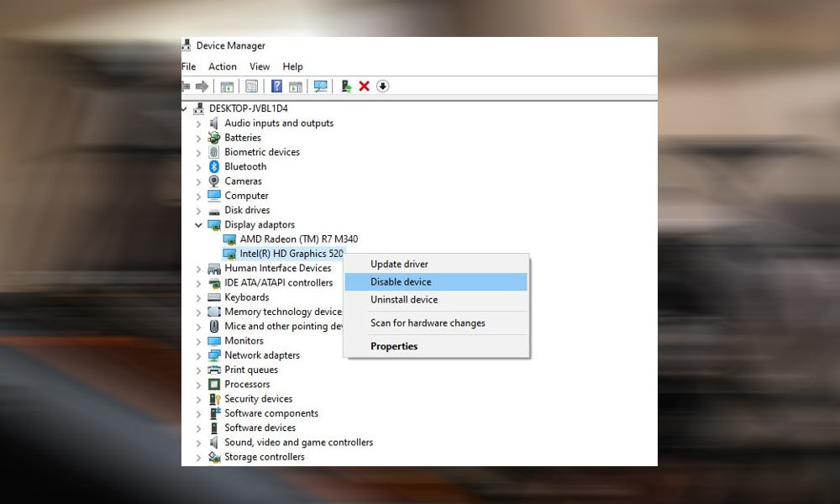Viewport: 840px width, 504px height.
Task: Select the Software components label
Action: coord(271,413)
